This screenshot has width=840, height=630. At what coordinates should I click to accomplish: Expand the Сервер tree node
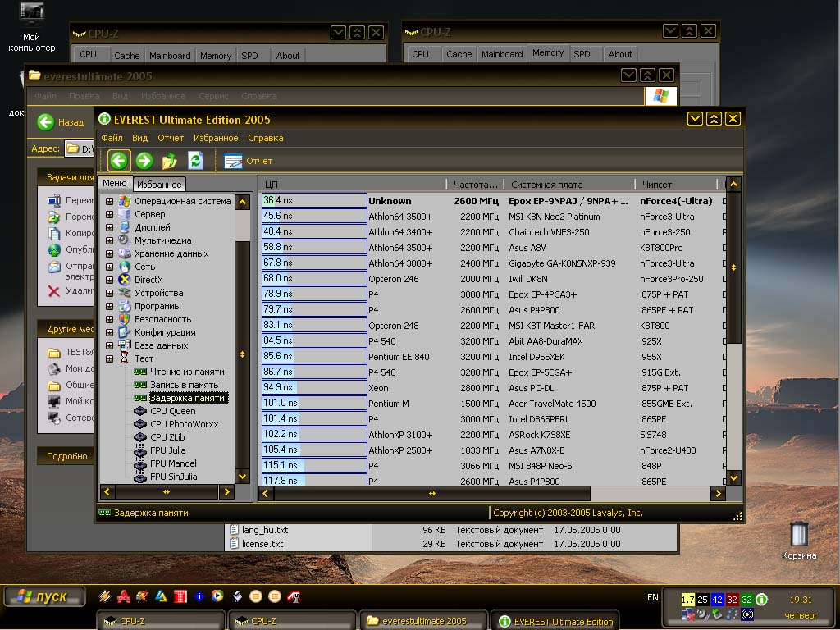click(109, 214)
